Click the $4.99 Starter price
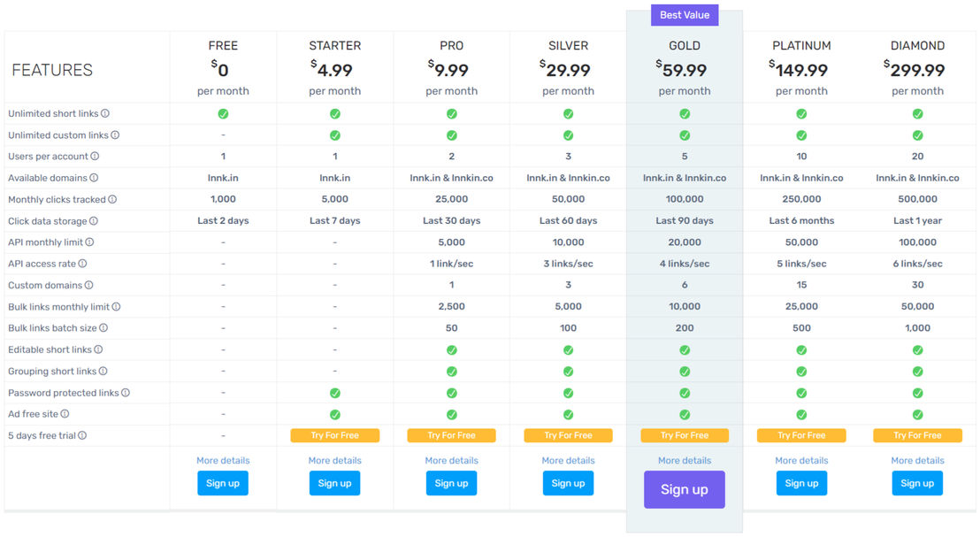 click(x=332, y=69)
